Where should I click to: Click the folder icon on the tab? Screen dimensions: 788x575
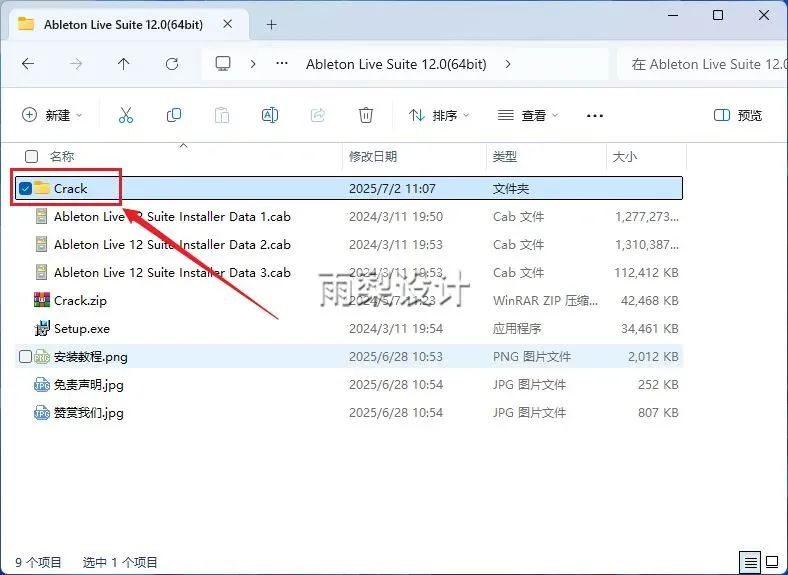coord(26,24)
